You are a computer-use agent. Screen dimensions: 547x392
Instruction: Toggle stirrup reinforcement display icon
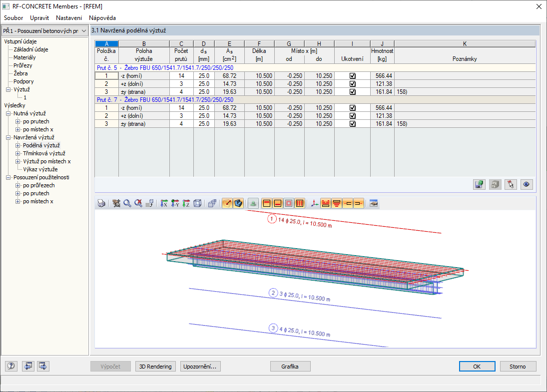tap(300, 203)
